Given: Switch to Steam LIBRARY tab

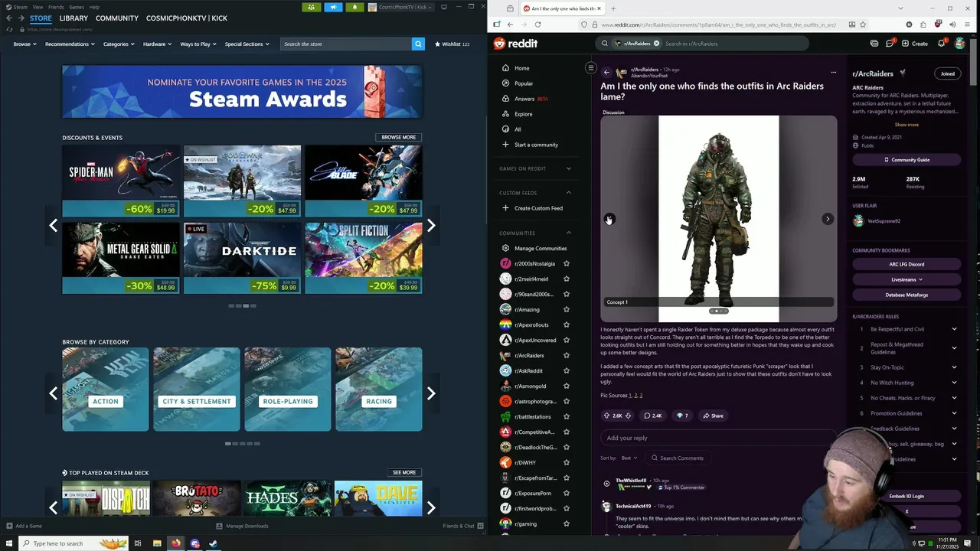Looking at the screenshot, I should [73, 18].
